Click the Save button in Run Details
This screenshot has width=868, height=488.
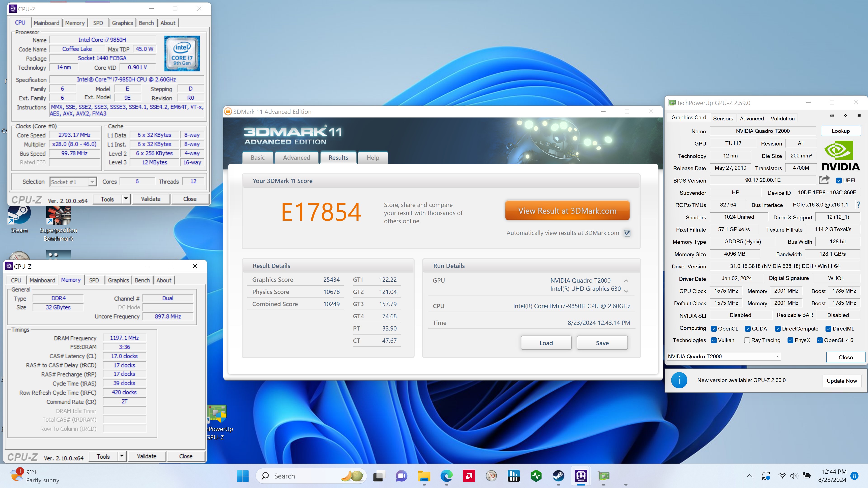(x=602, y=343)
